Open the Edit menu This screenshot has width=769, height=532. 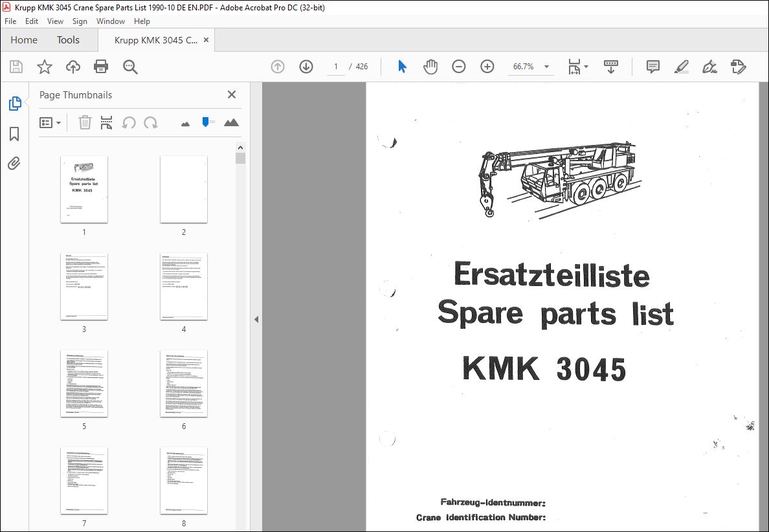click(31, 21)
